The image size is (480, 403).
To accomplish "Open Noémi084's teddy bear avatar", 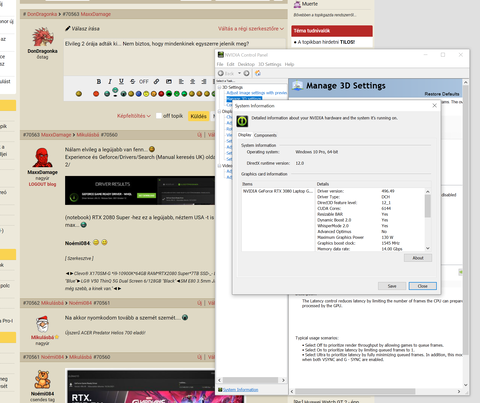I will 42,379.
